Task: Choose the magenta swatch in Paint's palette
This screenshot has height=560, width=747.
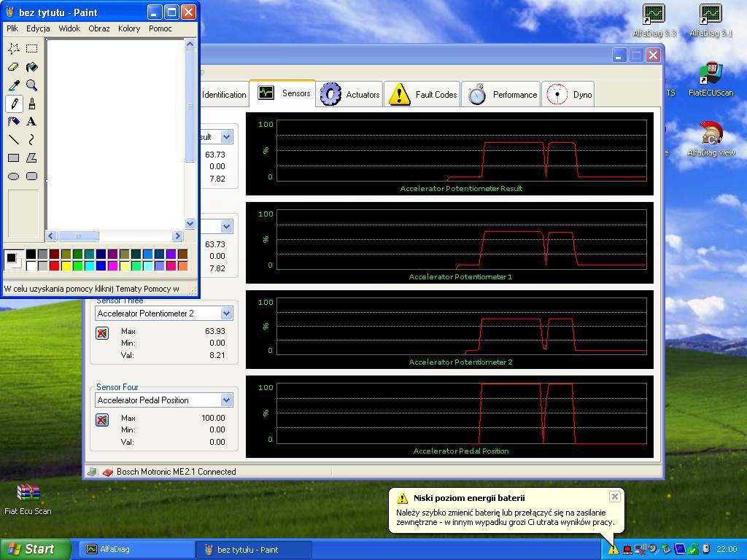Action: pos(112,265)
